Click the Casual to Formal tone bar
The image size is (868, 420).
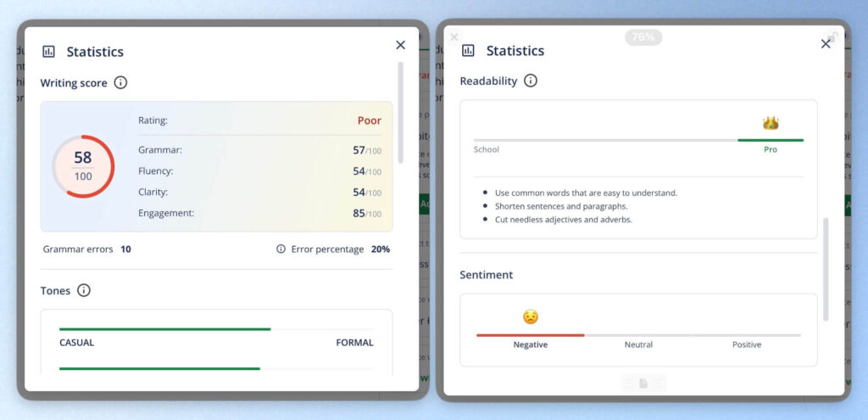[216, 329]
